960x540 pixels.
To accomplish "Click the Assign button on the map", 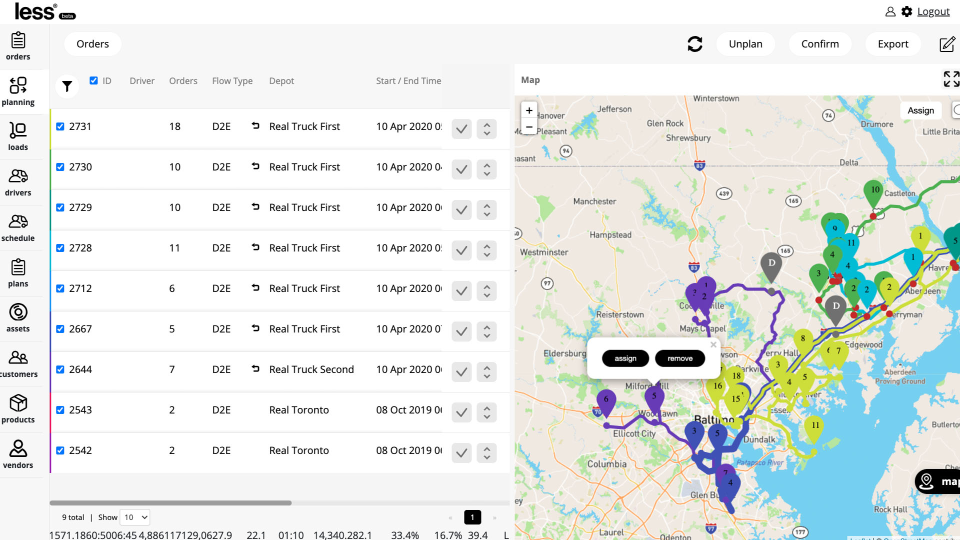I will pos(920,110).
